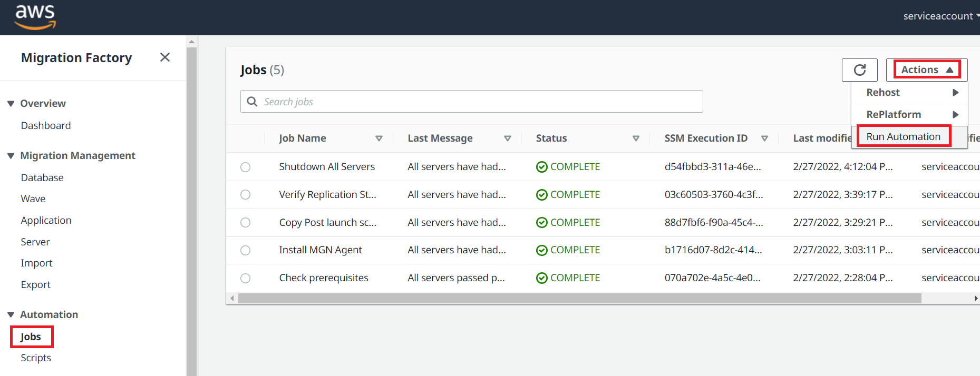The width and height of the screenshot is (980, 376).
Task: Collapse the Migration Management section
Action: click(x=11, y=156)
